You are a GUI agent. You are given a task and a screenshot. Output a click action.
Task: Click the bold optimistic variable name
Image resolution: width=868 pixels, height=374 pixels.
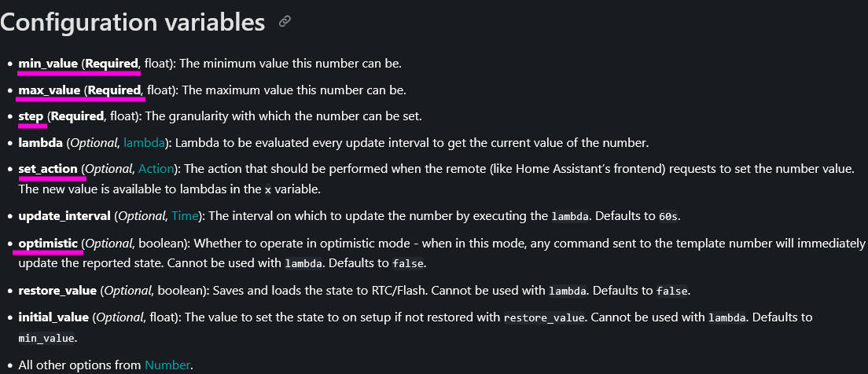pos(48,244)
